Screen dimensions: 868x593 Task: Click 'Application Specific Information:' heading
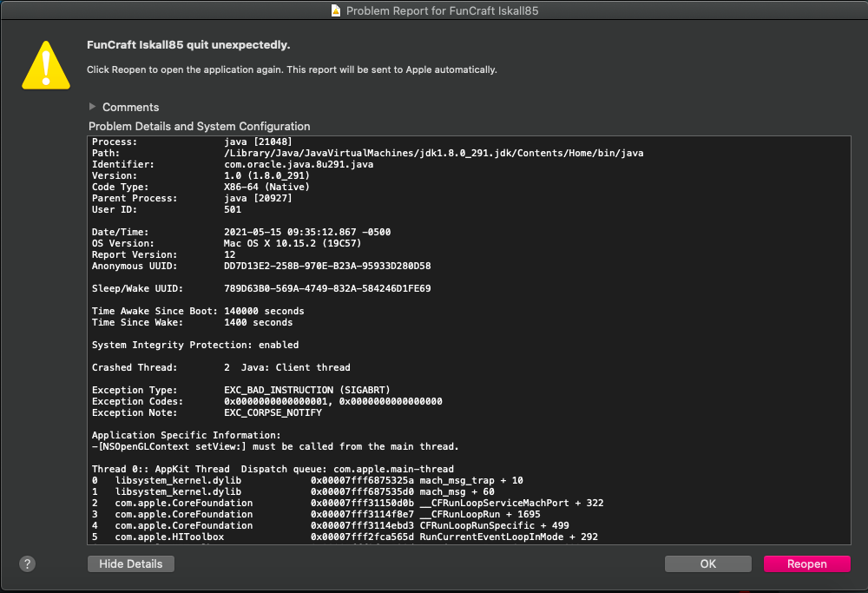(187, 435)
